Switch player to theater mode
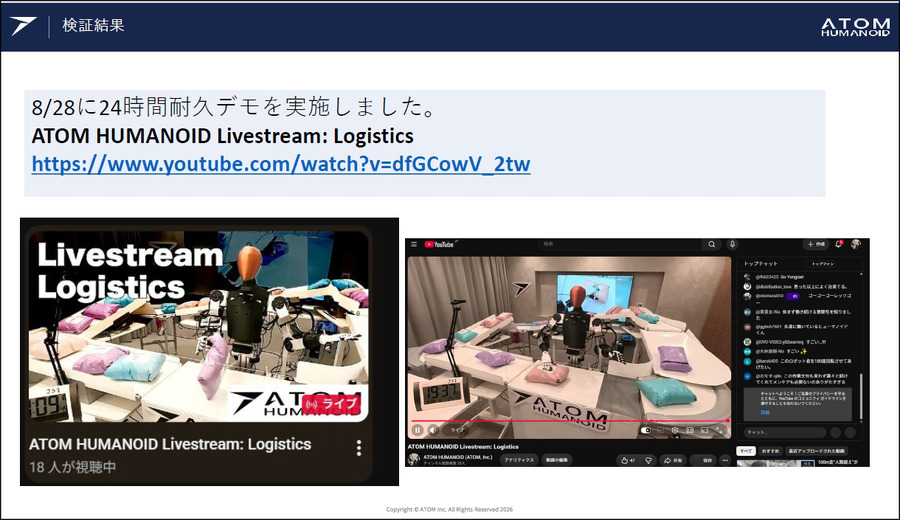900x520 pixels. coord(690,430)
